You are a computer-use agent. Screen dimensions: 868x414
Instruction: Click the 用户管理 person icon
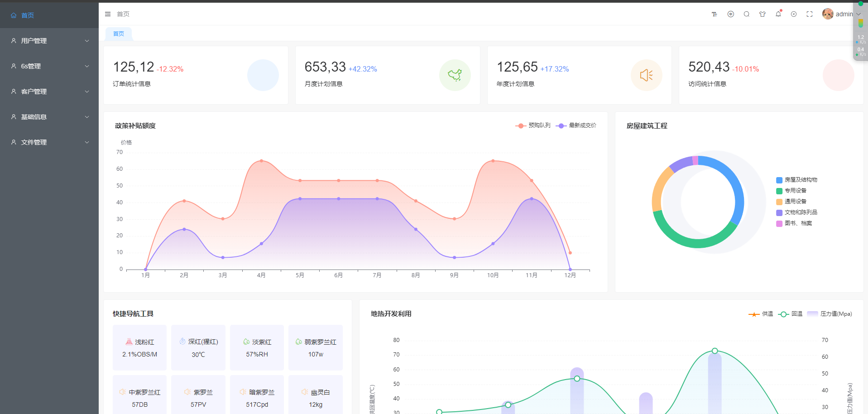click(14, 41)
